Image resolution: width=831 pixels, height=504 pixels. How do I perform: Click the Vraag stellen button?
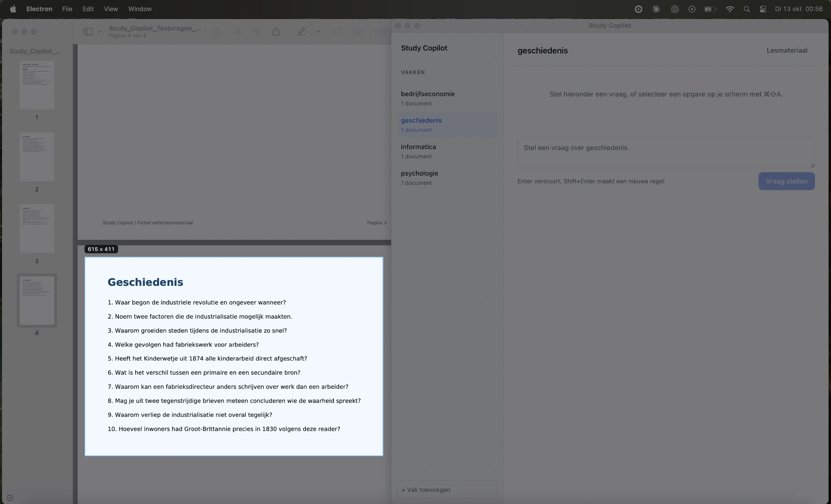(786, 181)
